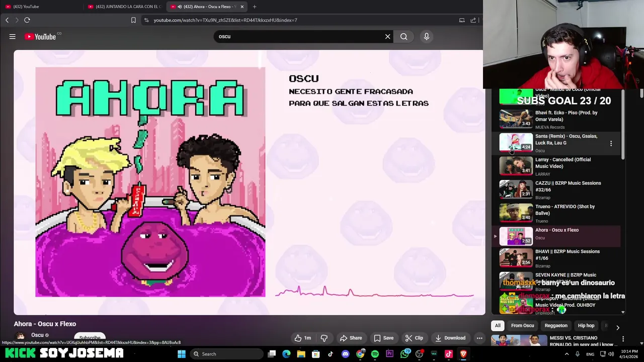The height and width of the screenshot is (362, 644).
Task: Close the Ahora - Oscu x Flexo tab
Action: click(242, 7)
